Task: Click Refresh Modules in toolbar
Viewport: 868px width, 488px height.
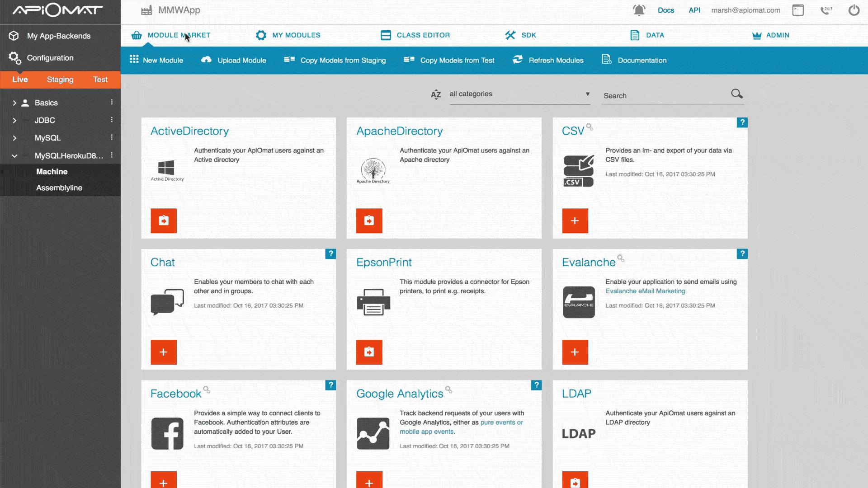Action: 548,60
